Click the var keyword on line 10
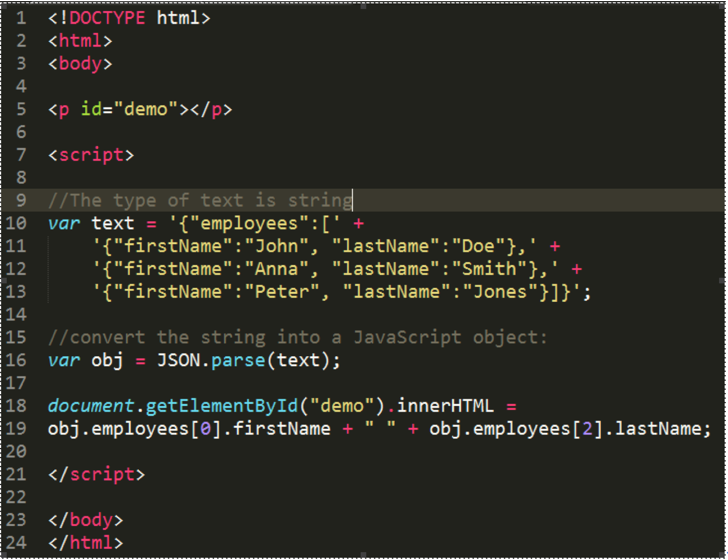 64,223
